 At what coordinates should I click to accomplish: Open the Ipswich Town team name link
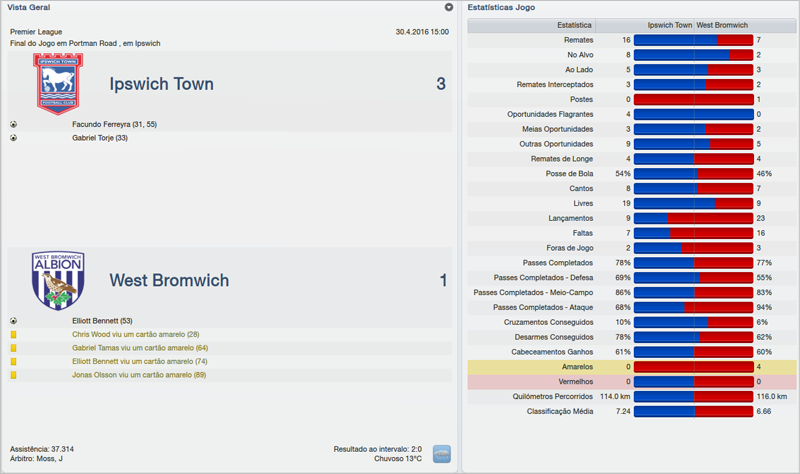point(161,84)
